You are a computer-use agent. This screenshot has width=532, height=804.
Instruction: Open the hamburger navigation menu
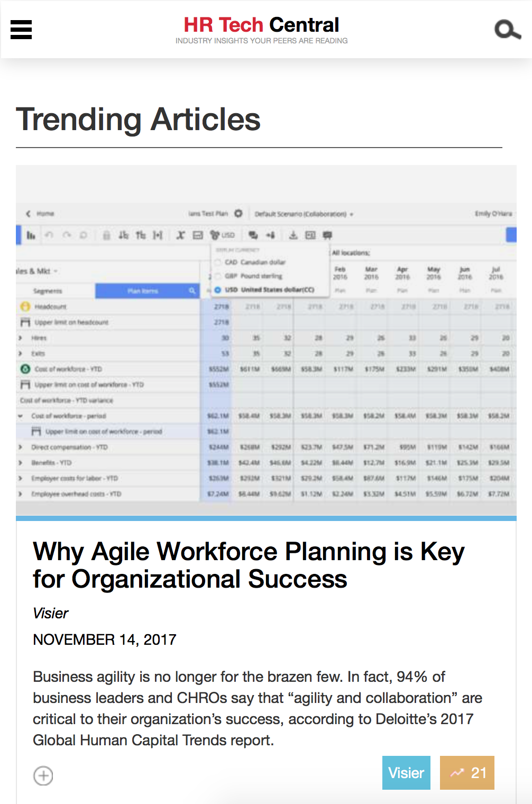(21, 30)
